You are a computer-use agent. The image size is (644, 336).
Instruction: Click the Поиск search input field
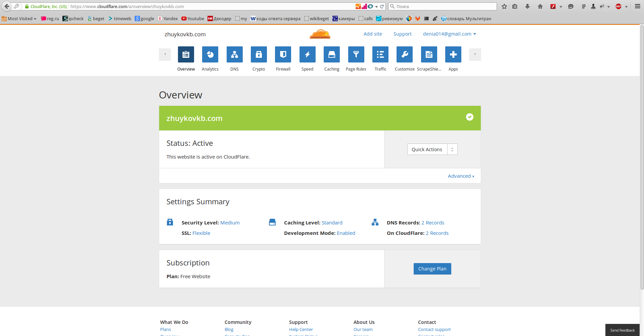(443, 6)
